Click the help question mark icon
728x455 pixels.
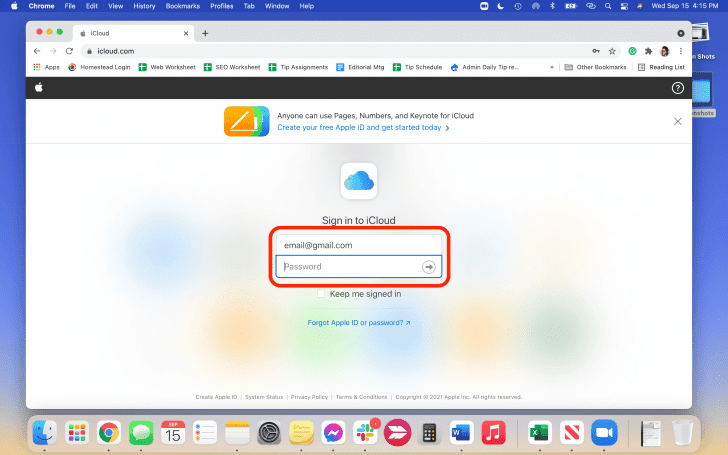pyautogui.click(x=677, y=89)
